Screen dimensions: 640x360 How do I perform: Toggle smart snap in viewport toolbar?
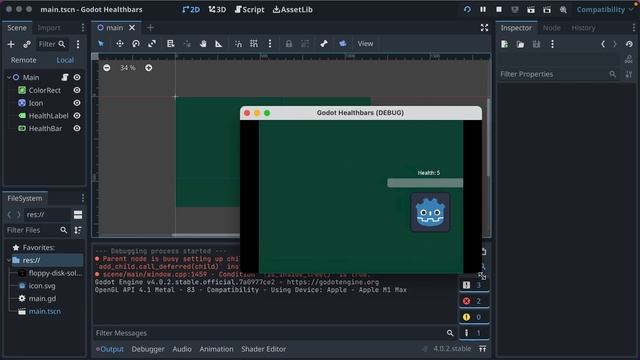pyautogui.click(x=238, y=44)
